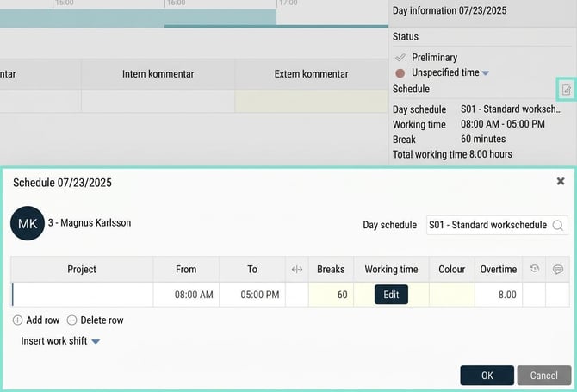Click the empty Intern kommentar cell
This screenshot has height=392, width=577.
[158, 101]
